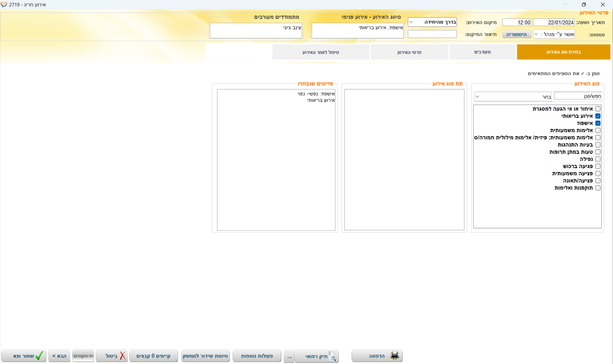Uncheck the אירוע בריאותי checkbox

point(598,116)
